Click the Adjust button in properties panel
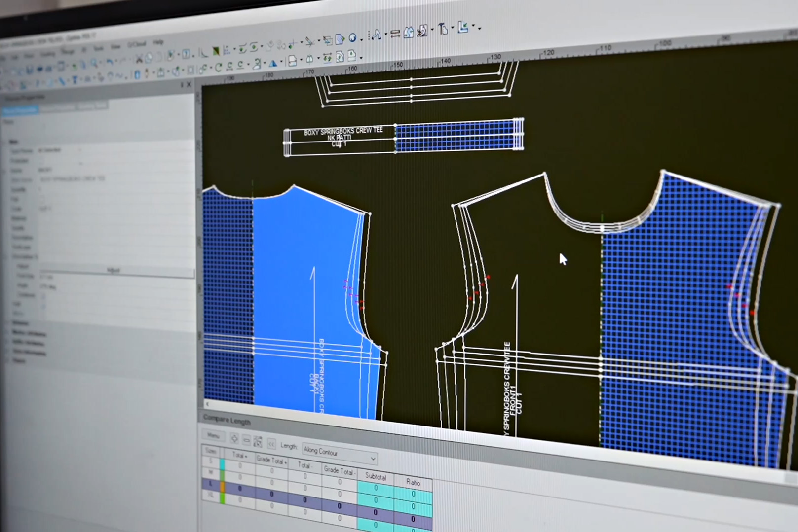Viewport: 798px width, 532px height. coord(114,270)
